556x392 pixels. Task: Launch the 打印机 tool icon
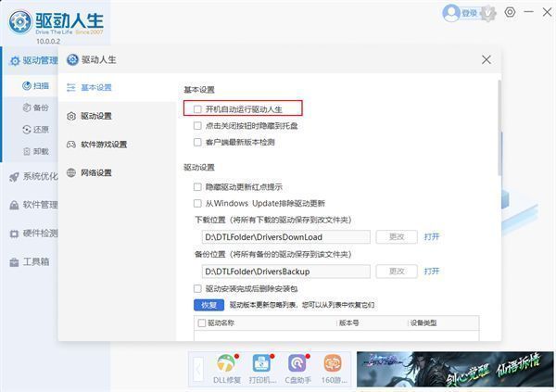(261, 363)
